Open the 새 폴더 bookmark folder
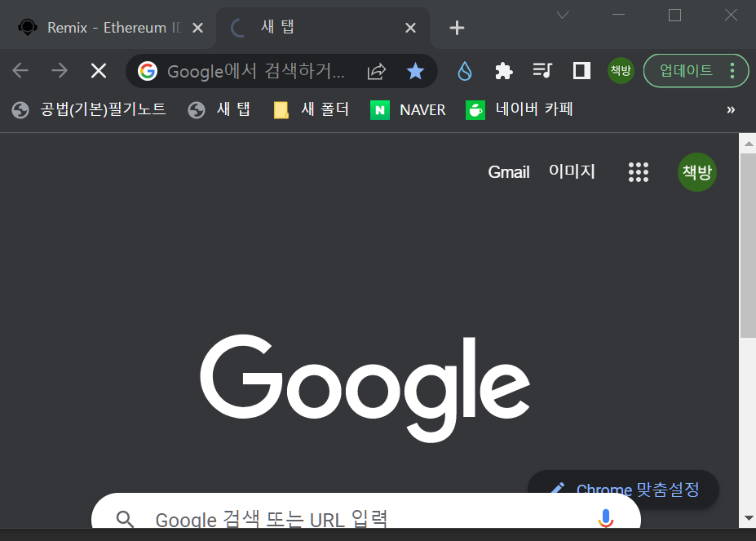The height and width of the screenshot is (541, 756). [x=312, y=109]
